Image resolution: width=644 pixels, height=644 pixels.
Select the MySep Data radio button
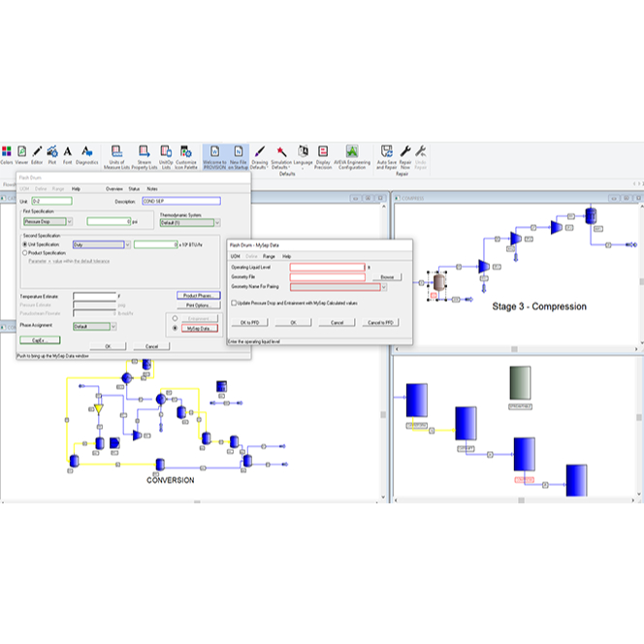[175, 328]
